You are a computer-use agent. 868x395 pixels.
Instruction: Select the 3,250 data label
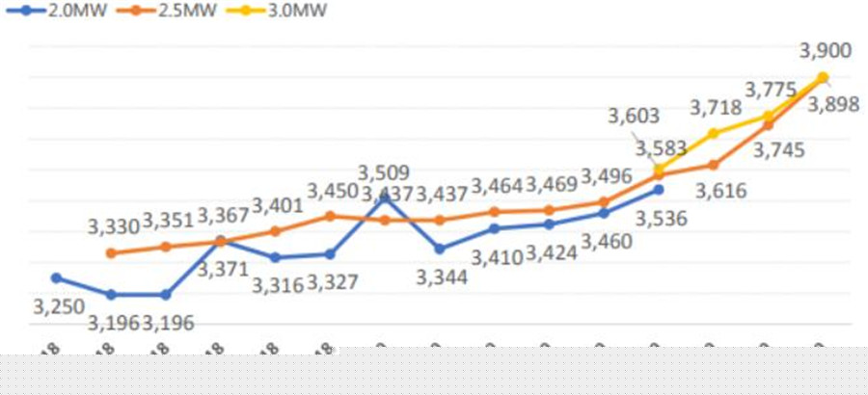coord(59,306)
